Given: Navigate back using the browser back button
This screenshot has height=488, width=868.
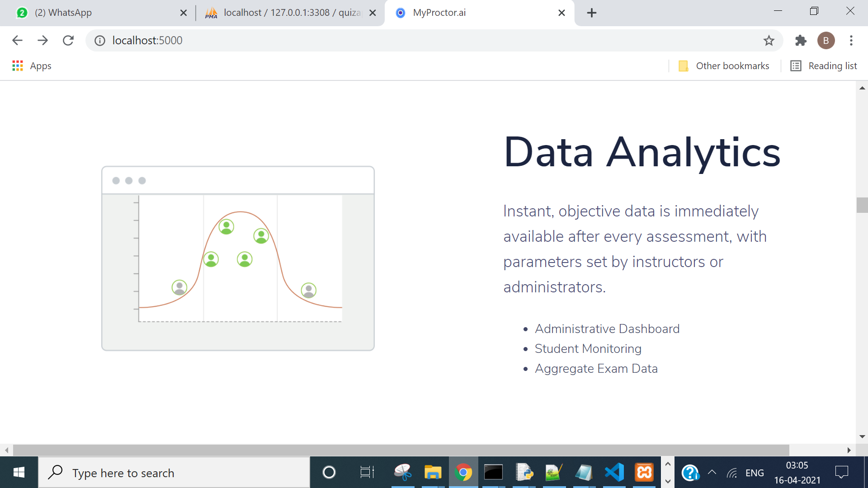Looking at the screenshot, I should 17,40.
